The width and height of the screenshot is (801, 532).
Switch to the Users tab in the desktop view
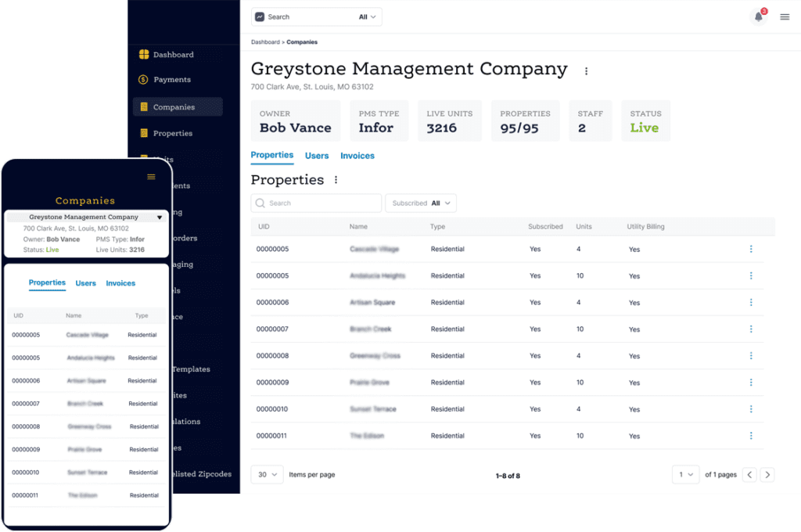(x=317, y=156)
